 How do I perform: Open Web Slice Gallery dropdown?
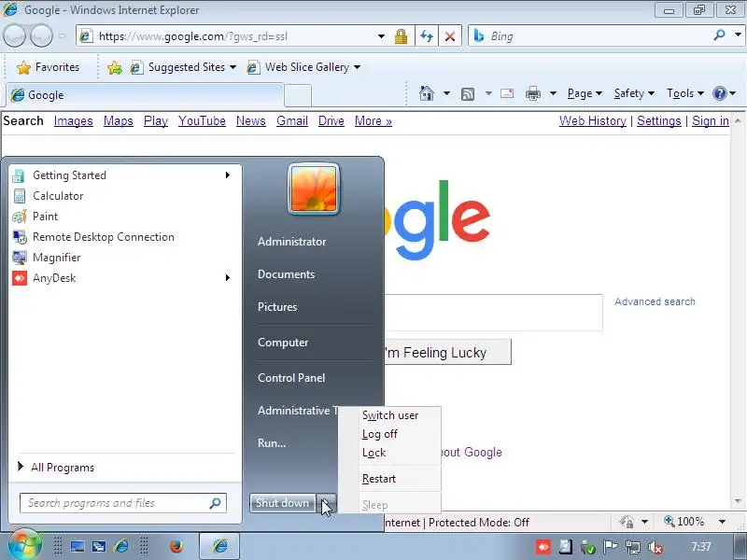pos(303,67)
